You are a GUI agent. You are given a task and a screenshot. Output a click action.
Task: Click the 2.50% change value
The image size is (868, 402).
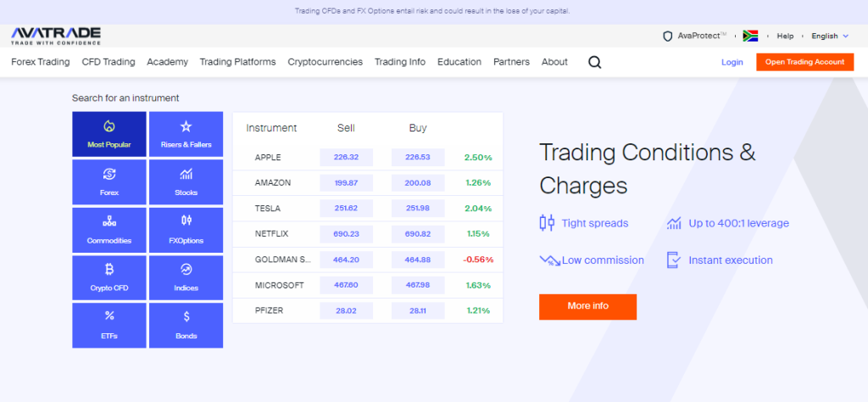478,157
